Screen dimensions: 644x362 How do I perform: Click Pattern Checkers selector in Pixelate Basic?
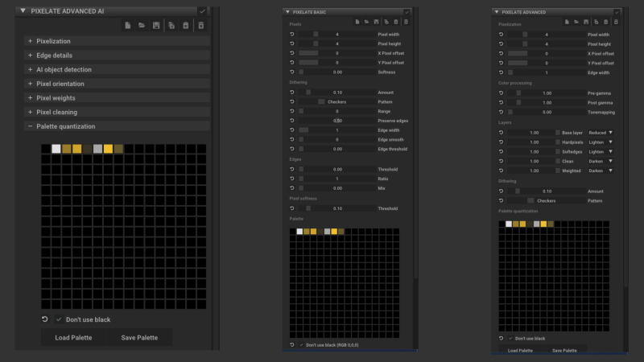point(336,102)
